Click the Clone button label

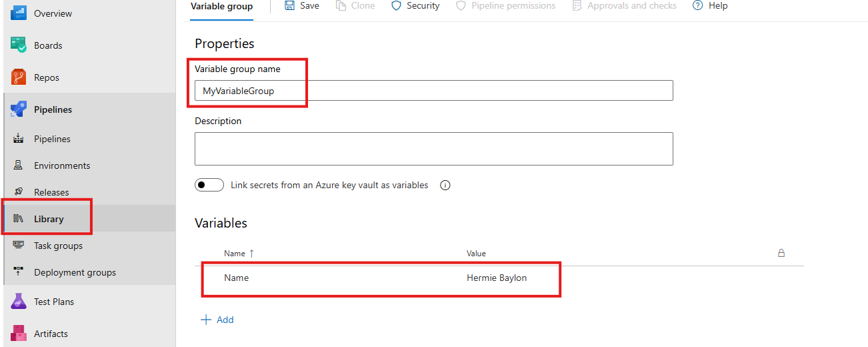(x=363, y=5)
